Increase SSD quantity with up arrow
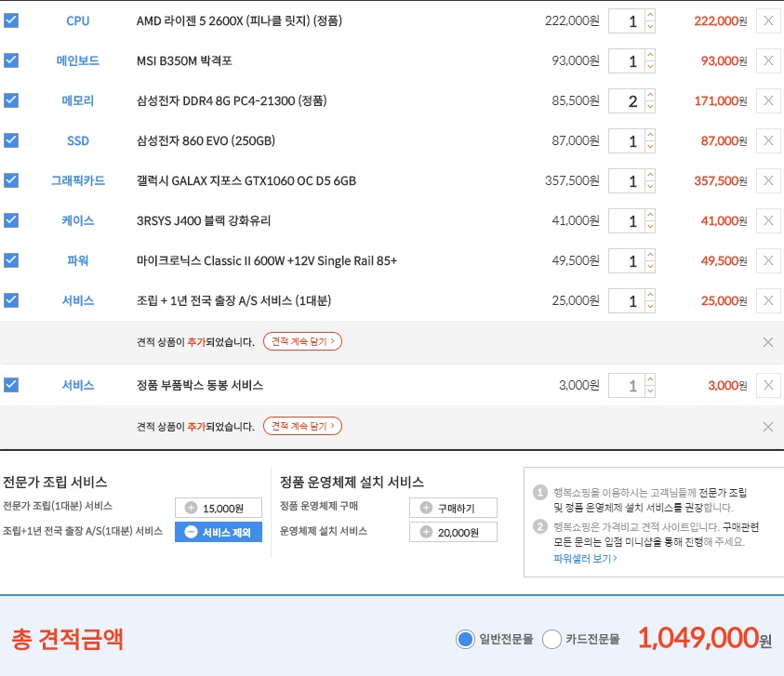This screenshot has width=784, height=676. click(650, 135)
